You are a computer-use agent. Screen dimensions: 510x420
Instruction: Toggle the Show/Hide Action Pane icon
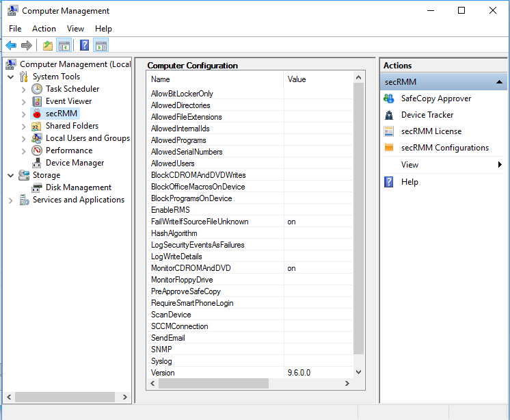pyautogui.click(x=100, y=46)
